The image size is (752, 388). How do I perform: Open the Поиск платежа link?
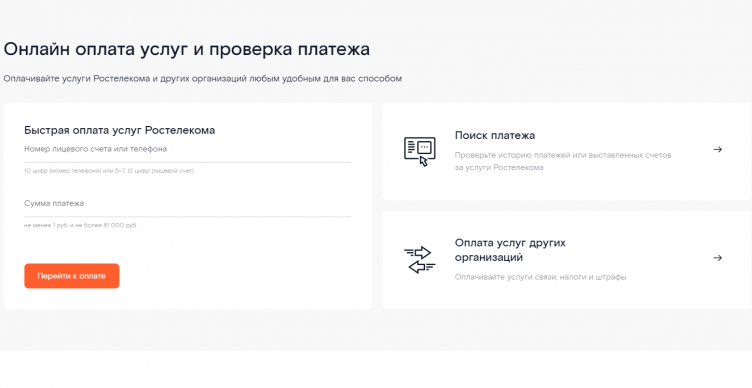494,135
